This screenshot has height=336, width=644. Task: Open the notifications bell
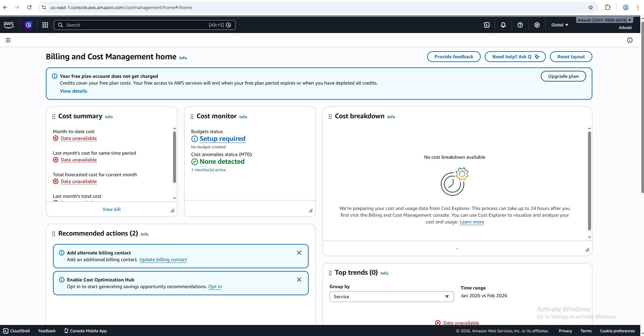503,25
